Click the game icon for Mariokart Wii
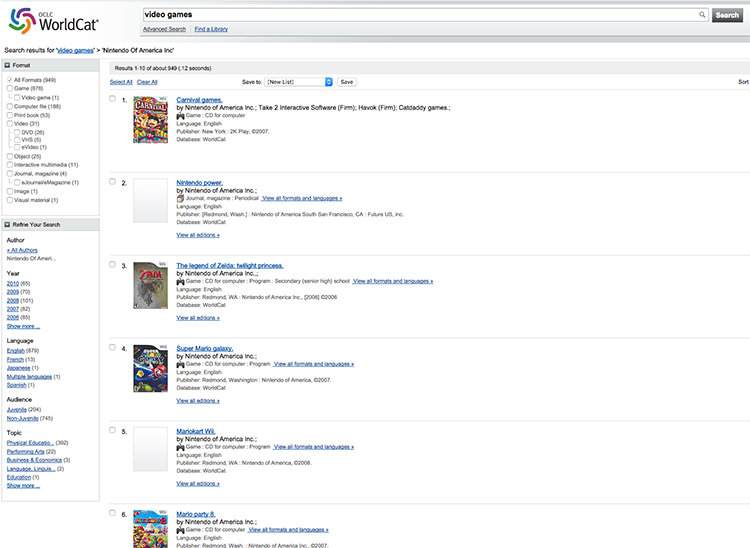This screenshot has height=548, width=750. (180, 447)
